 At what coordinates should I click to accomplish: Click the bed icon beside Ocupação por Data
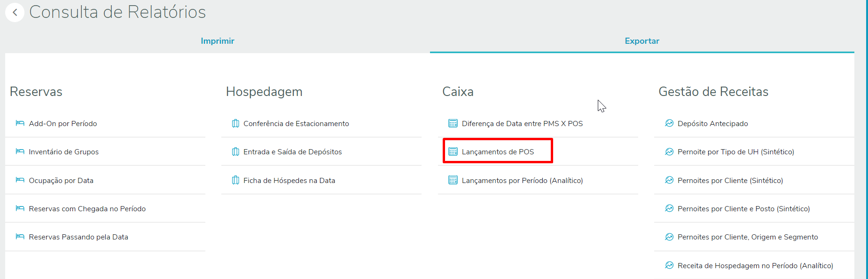click(x=20, y=180)
